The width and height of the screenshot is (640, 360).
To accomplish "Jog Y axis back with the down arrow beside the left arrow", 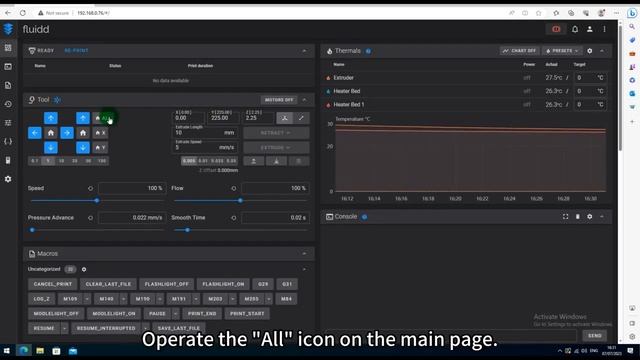I will pyautogui.click(x=51, y=147).
